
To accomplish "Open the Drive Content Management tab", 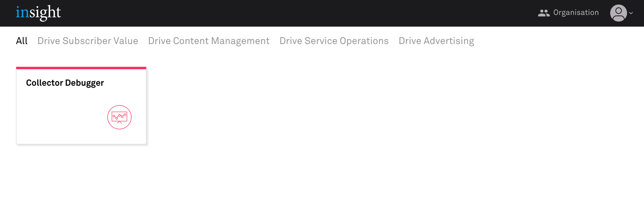I will tap(209, 41).
